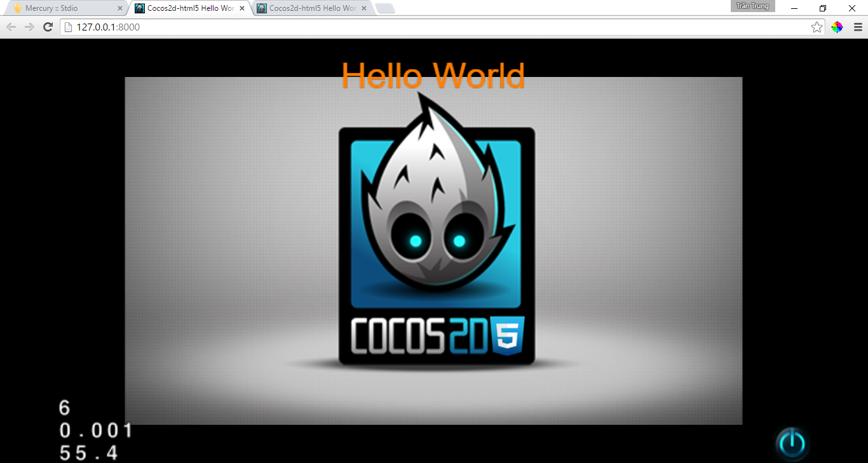Click the Trần Trung profile button
The image size is (868, 463).
[x=753, y=6]
